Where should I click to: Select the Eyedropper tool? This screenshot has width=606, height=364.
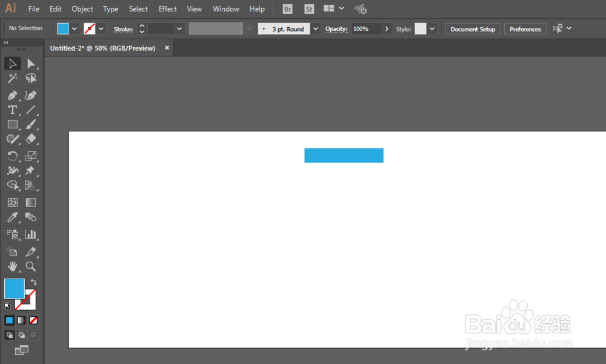12,217
